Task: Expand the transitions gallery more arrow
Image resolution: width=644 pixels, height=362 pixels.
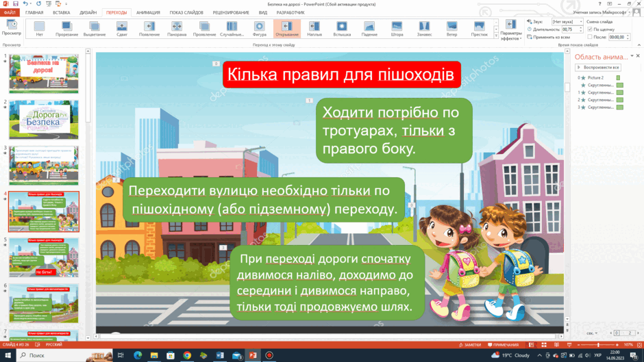Action: (496, 36)
